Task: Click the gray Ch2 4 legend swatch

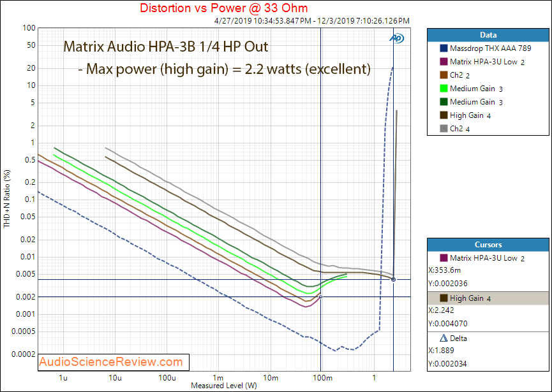Action: [444, 129]
